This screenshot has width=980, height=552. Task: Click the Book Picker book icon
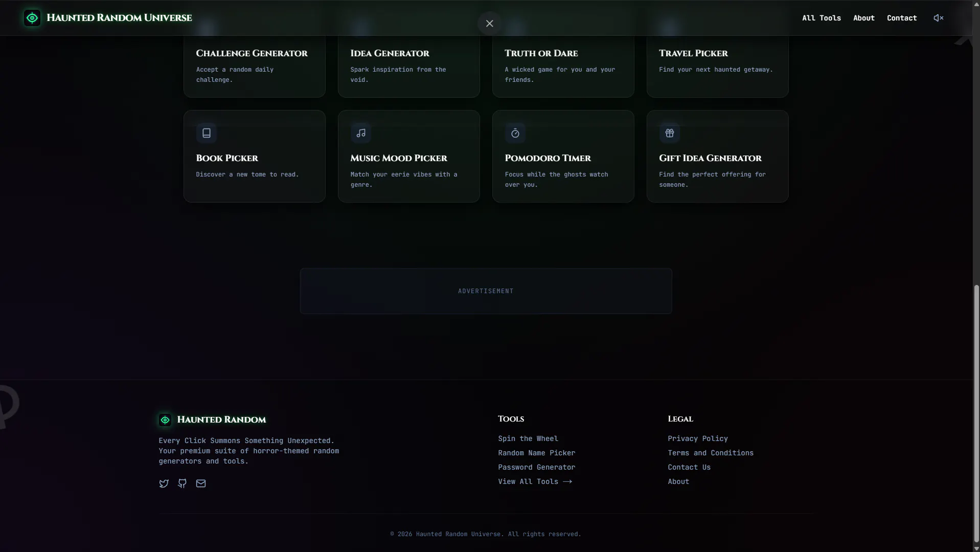(x=207, y=133)
